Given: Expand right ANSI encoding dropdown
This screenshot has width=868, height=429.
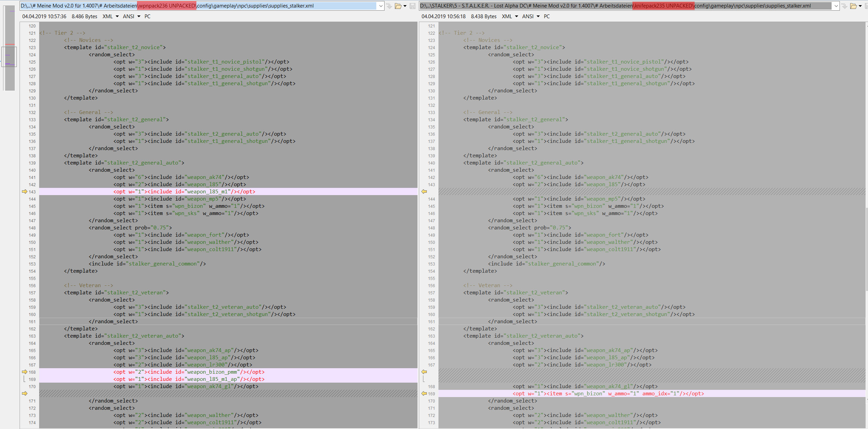Looking at the screenshot, I should (x=538, y=16).
